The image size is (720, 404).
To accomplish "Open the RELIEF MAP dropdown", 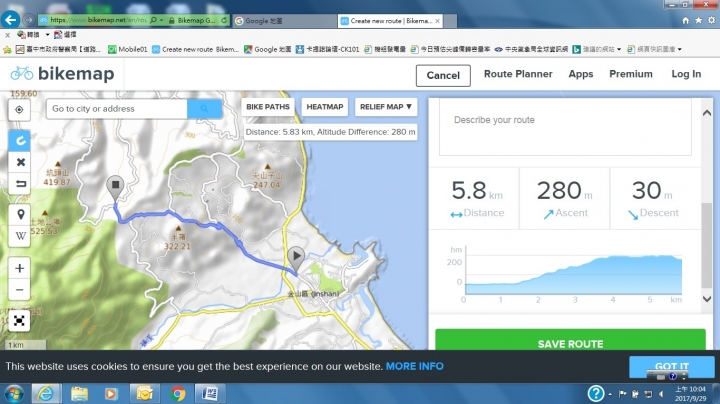I will tap(386, 107).
